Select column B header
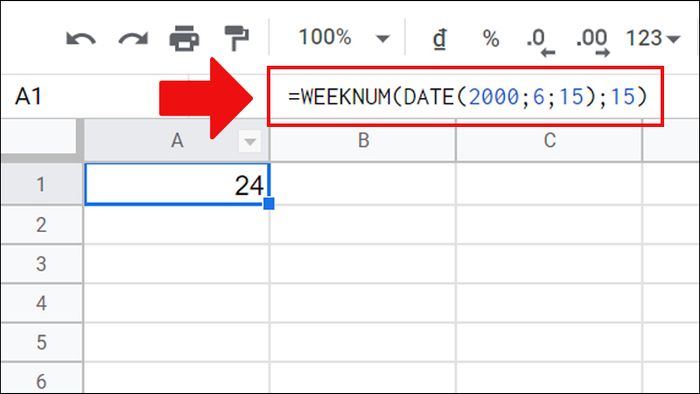This screenshot has width=700, height=394. pyautogui.click(x=363, y=141)
